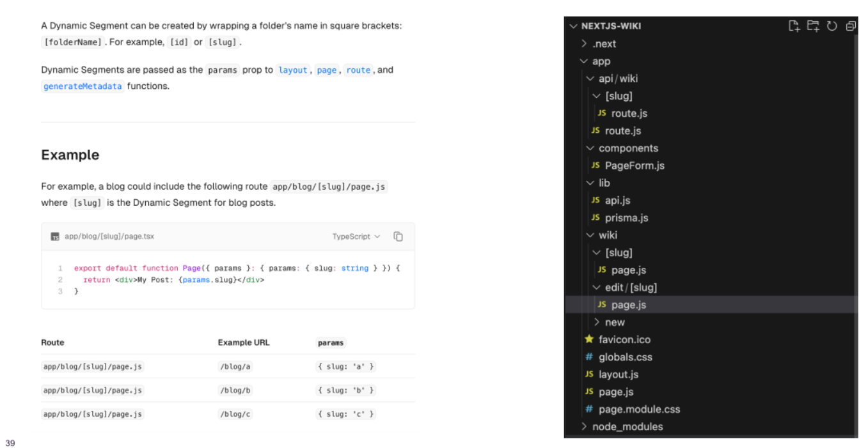Follow the layout link in the docs
The image size is (868, 448).
tap(293, 70)
